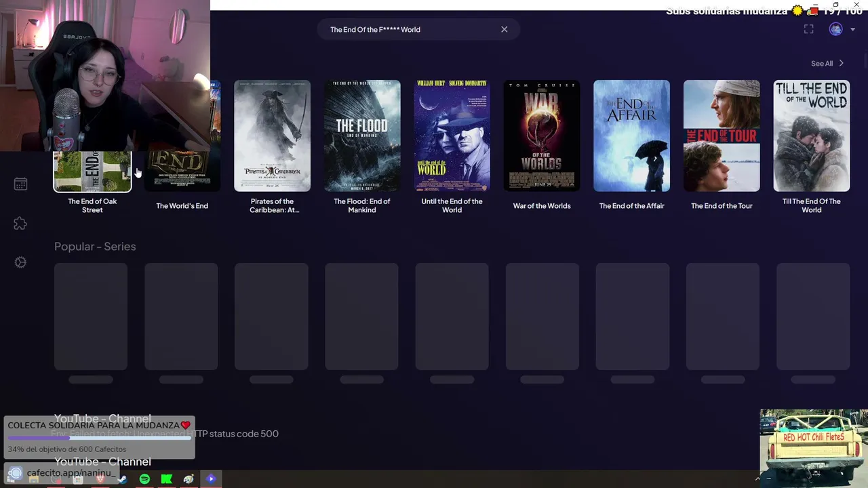This screenshot has height=488, width=868.
Task: Open the profile avatar menu
Action: (835, 29)
